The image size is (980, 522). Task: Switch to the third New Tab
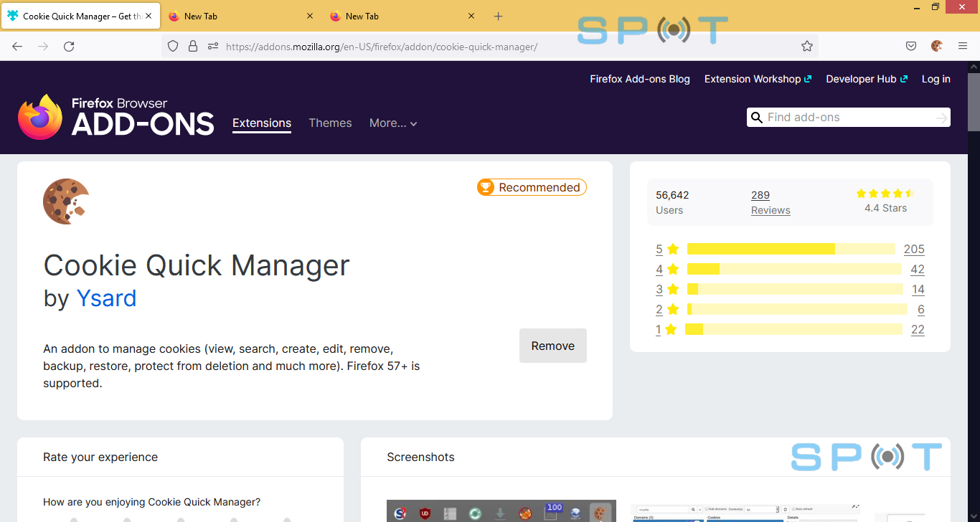pos(402,16)
